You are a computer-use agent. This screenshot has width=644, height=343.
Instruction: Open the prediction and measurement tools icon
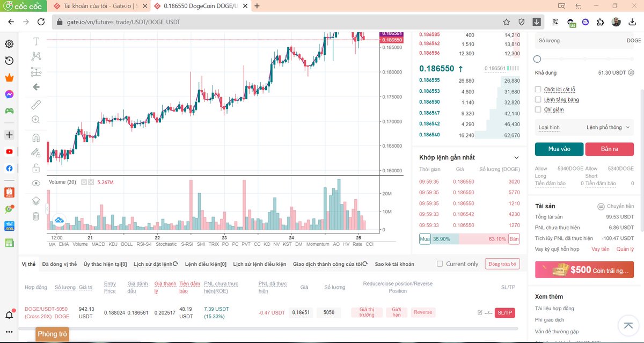pyautogui.click(x=36, y=72)
